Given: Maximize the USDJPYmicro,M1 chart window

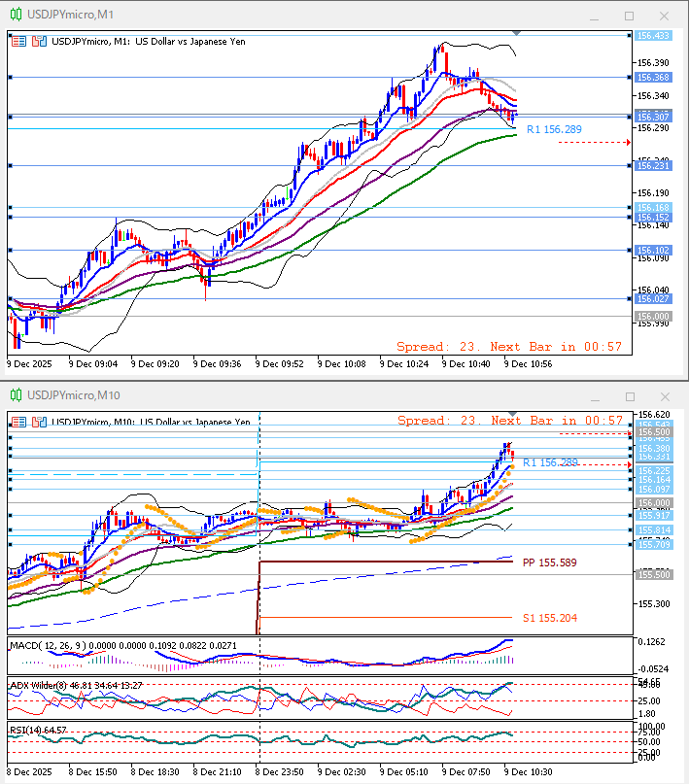Looking at the screenshot, I should coord(629,16).
